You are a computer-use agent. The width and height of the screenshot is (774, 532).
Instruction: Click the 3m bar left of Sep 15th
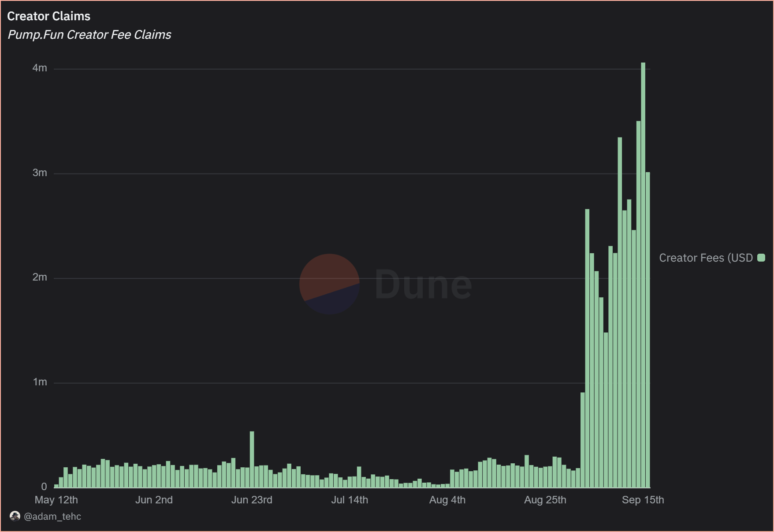619,308
